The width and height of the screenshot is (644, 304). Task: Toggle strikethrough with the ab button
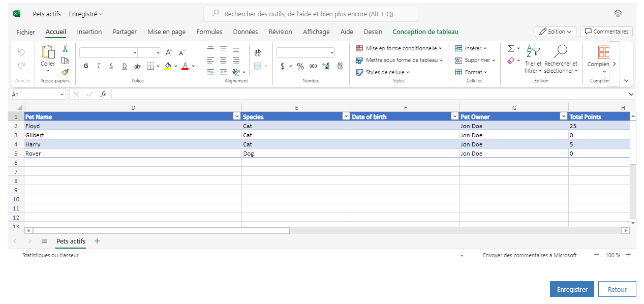click(x=137, y=66)
